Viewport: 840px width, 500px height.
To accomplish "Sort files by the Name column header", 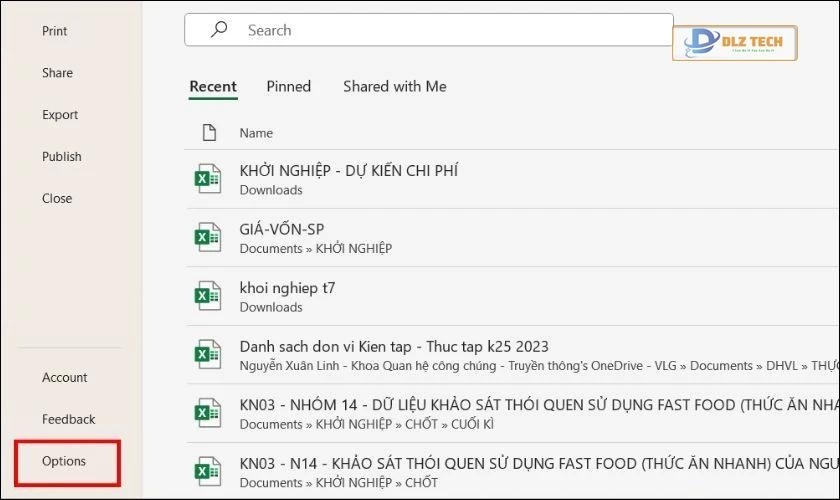I will pyautogui.click(x=256, y=133).
